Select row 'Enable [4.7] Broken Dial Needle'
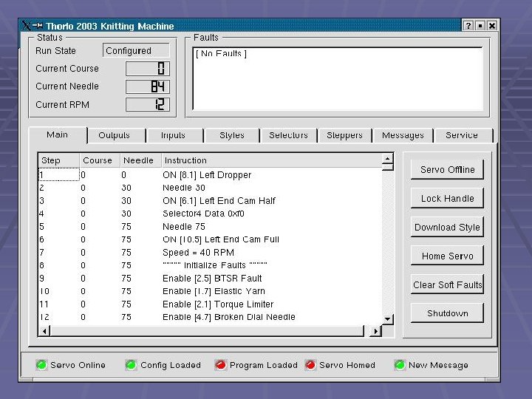This screenshot has width=532, height=399. coord(210,317)
